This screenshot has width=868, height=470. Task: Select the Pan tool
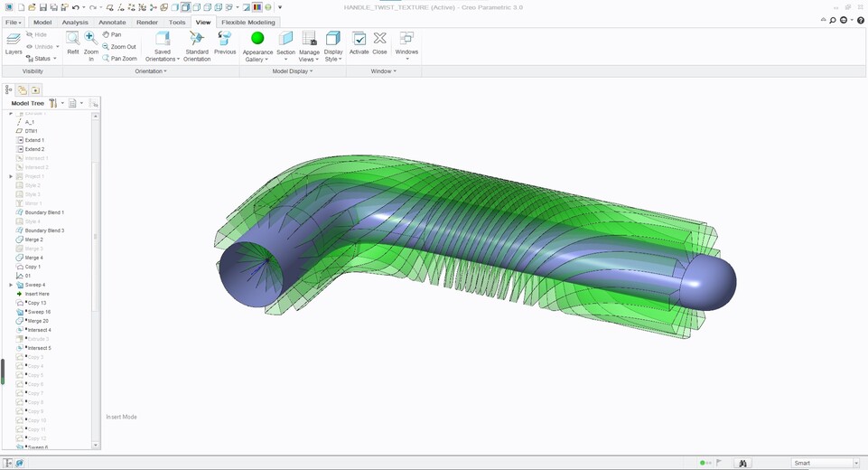tap(112, 34)
